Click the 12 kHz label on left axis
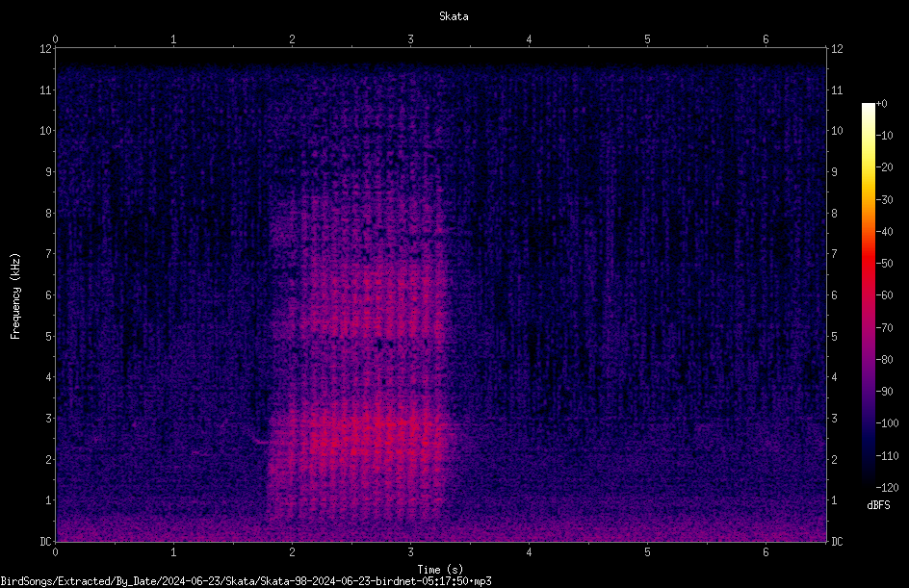909x588 pixels. 46,49
